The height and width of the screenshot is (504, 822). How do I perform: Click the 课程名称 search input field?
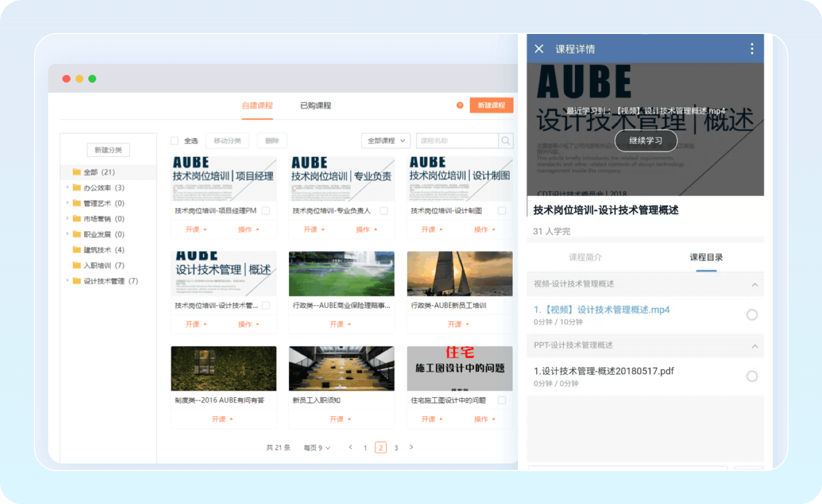coord(457,141)
